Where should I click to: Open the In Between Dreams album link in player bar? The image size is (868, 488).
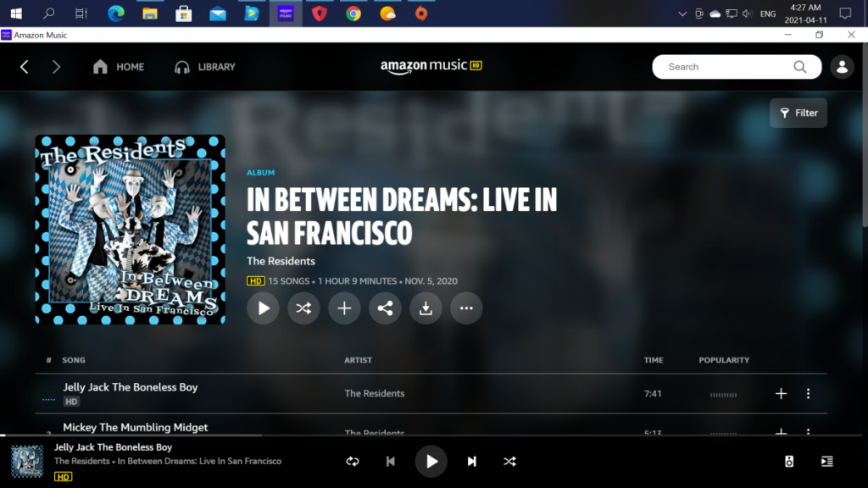199,461
